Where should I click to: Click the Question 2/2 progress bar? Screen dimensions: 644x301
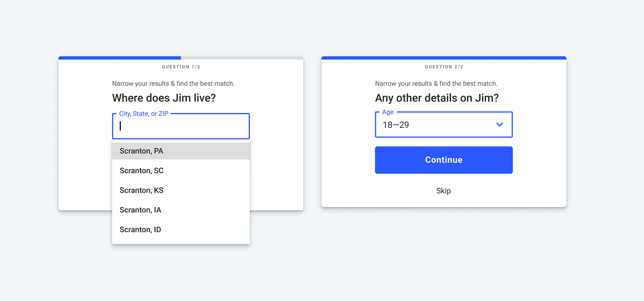(x=444, y=58)
